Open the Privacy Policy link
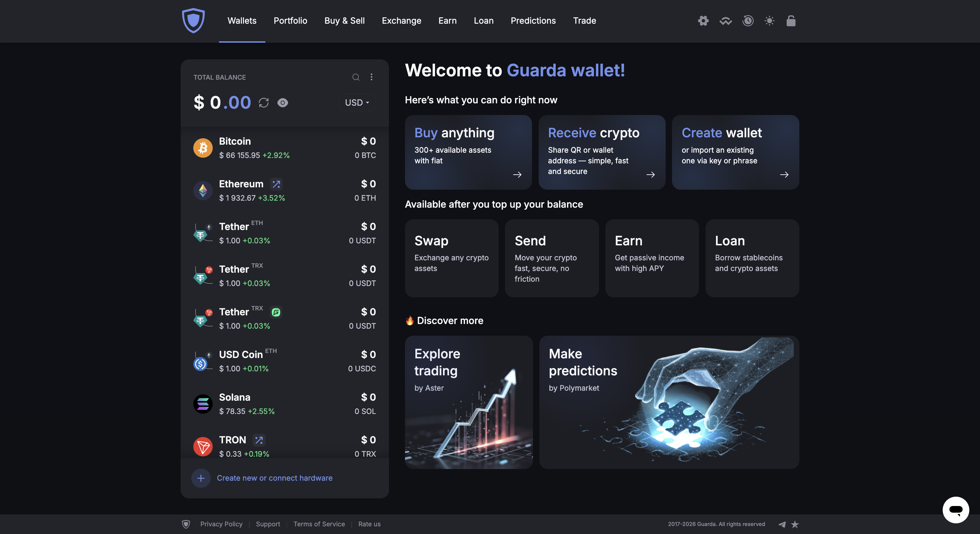980x534 pixels. click(221, 524)
